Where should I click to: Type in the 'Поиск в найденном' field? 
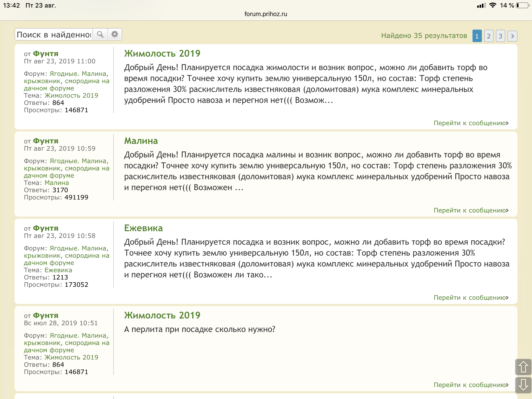pos(54,35)
